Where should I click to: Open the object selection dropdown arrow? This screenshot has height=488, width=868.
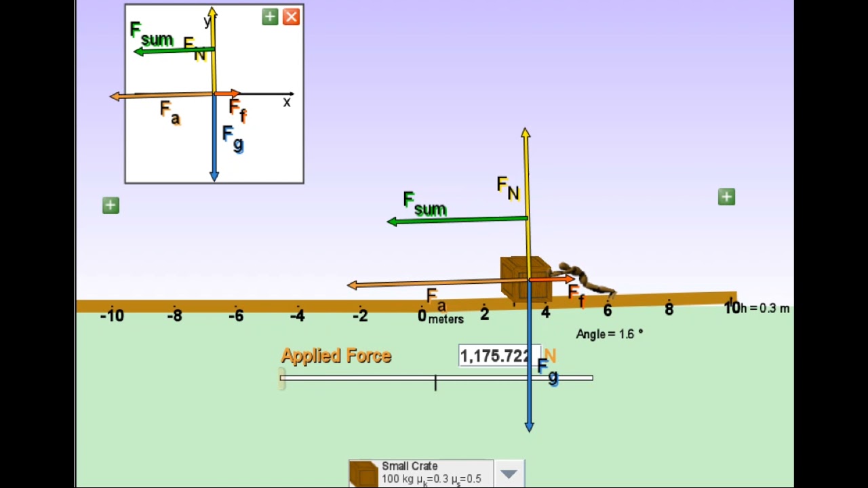(509, 474)
